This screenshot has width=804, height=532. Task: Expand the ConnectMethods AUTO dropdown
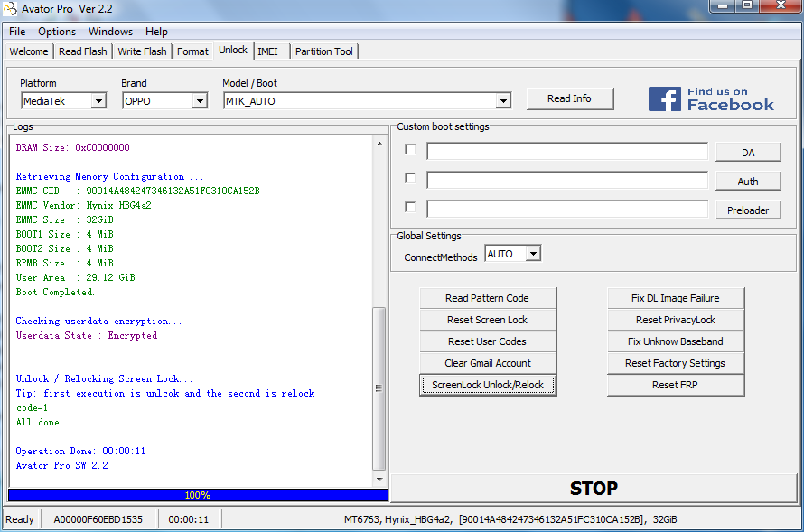coord(534,254)
